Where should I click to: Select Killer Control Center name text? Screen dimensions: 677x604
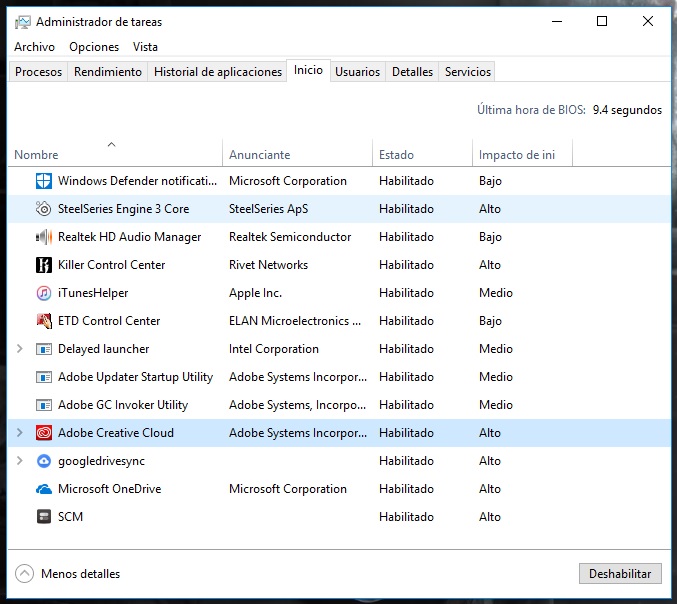pos(111,265)
